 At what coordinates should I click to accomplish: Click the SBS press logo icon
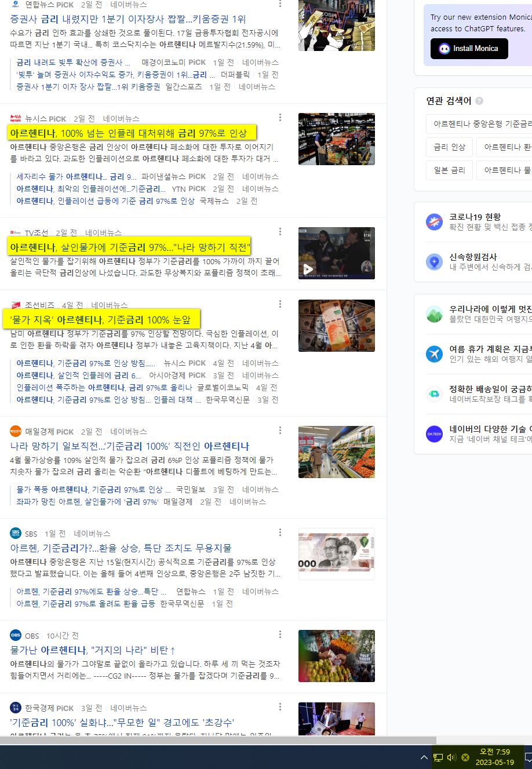tap(16, 533)
